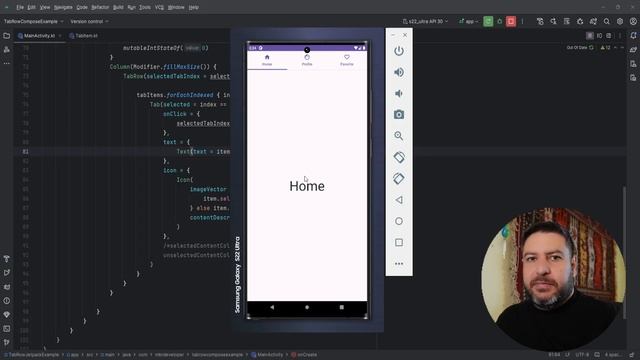Open the account avatar icon at top right
The width and height of the screenshot is (640, 360).
tap(633, 21)
